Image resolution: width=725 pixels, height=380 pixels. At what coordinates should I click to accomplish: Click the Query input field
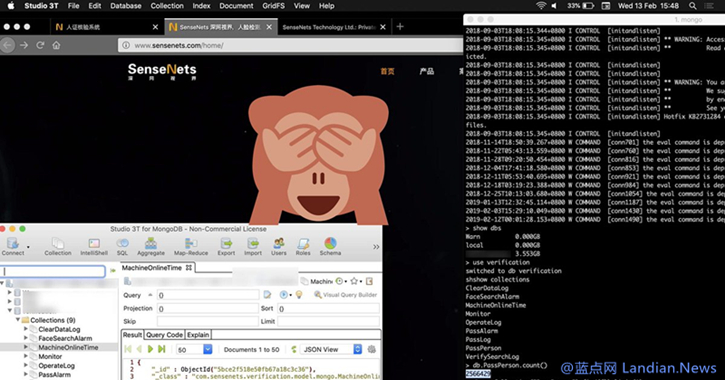point(208,295)
